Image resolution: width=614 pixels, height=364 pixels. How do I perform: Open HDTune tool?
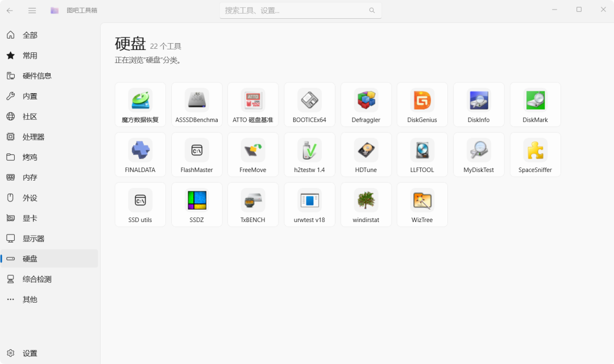point(366,154)
